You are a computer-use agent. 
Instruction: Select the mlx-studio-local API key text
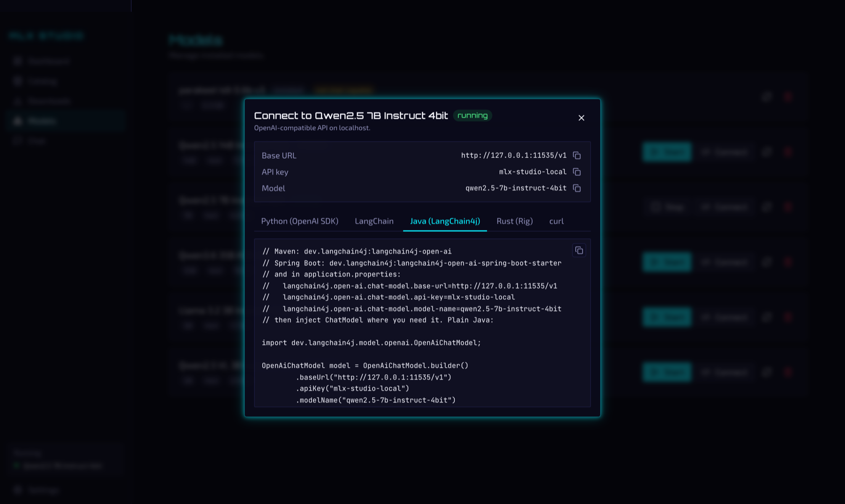pos(532,172)
